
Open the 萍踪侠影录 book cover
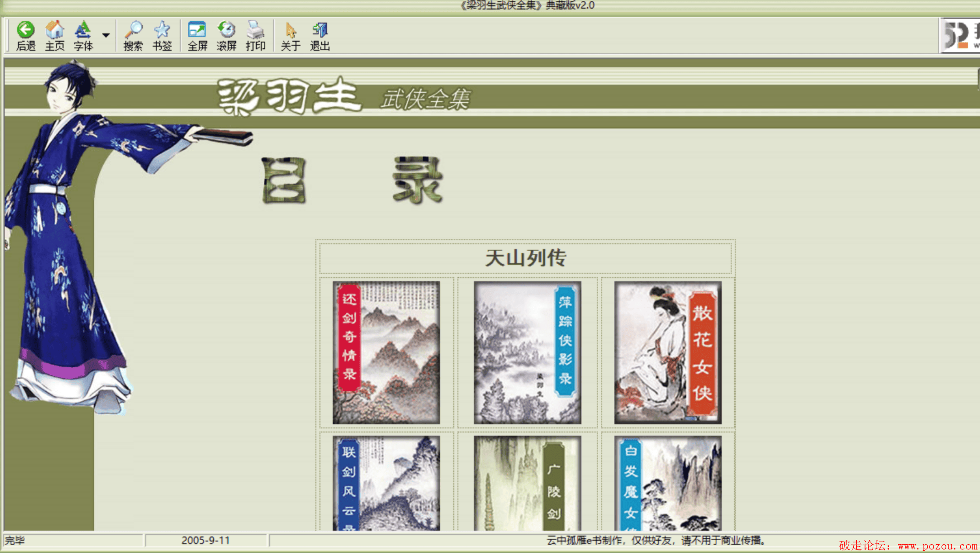[x=528, y=353]
